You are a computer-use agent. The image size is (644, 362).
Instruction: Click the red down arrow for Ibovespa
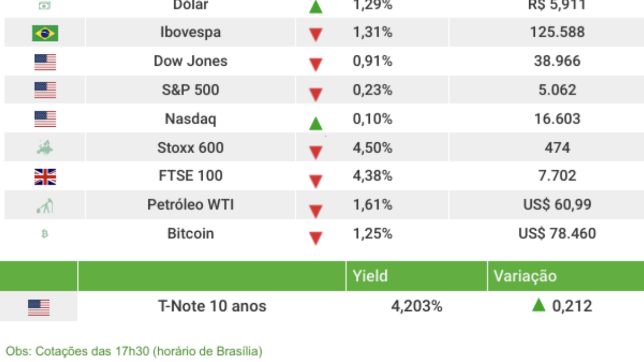[315, 35]
